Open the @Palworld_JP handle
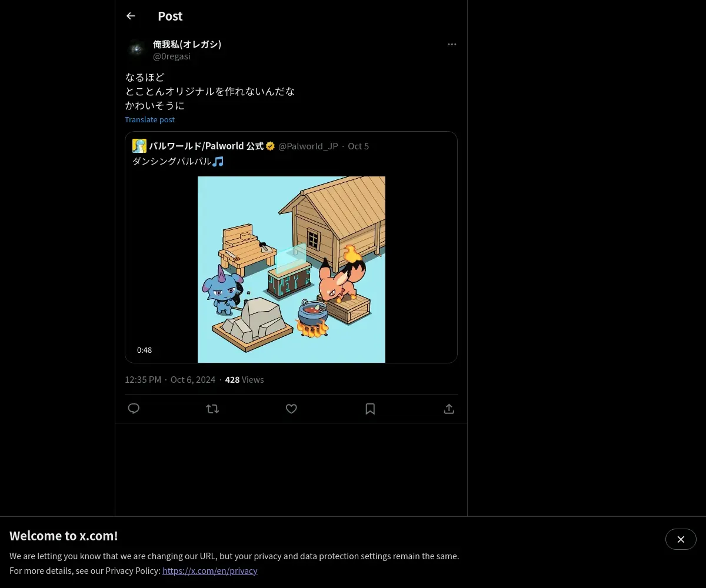This screenshot has height=588, width=706. [308, 146]
